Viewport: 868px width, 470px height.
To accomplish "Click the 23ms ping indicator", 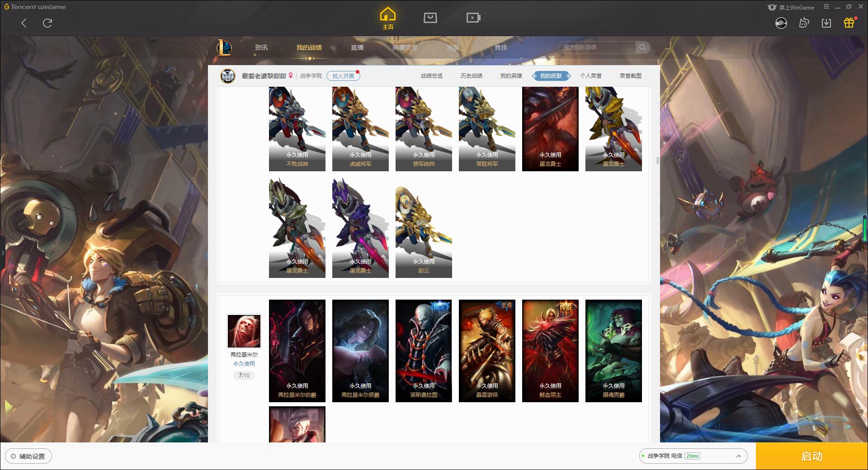I will point(692,456).
